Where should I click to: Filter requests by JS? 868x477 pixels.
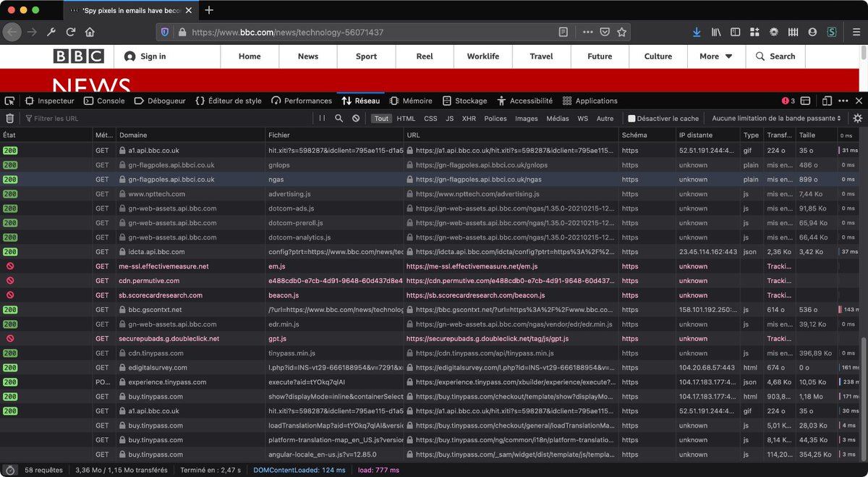tap(449, 119)
